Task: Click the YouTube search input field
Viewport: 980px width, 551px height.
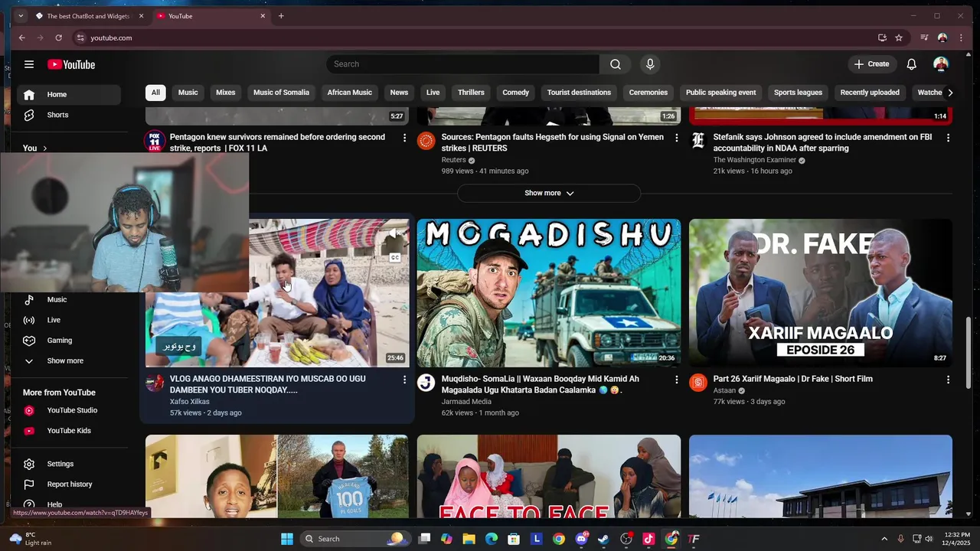Action: pos(462,64)
